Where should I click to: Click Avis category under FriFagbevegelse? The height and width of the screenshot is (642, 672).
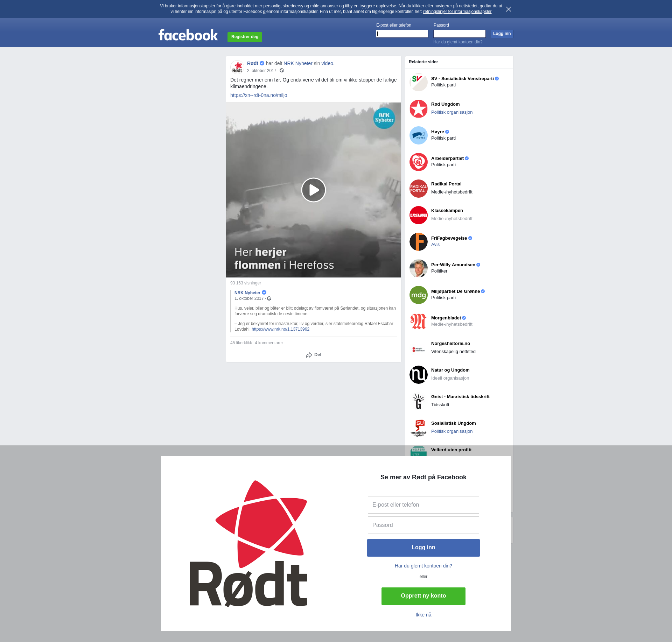[435, 245]
